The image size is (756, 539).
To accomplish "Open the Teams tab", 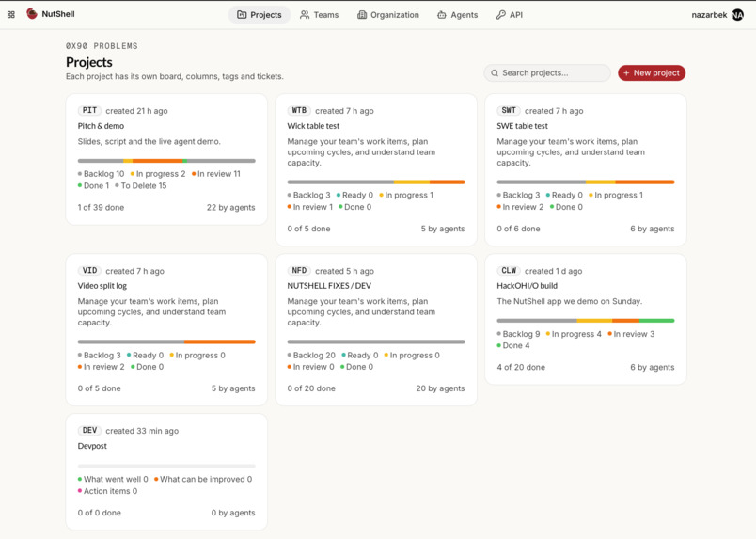I will (x=319, y=15).
